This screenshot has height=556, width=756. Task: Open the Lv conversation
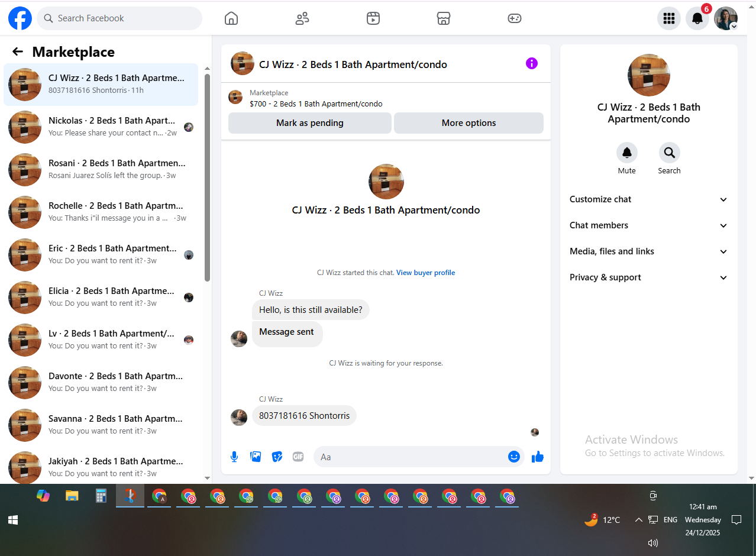pyautogui.click(x=101, y=340)
